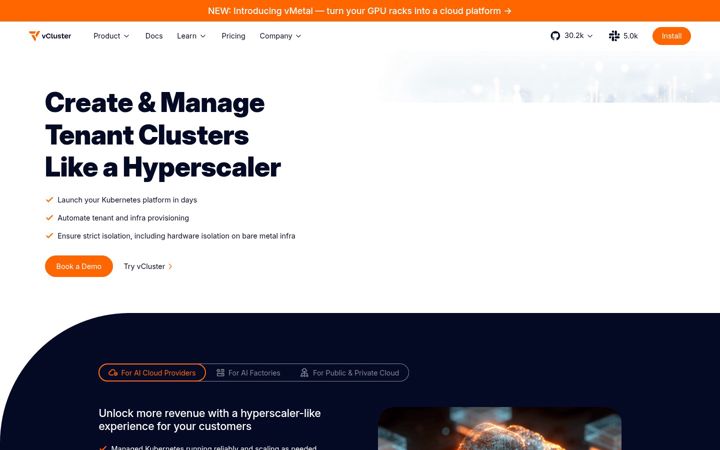720x450 pixels.
Task: Click the Book a Demo button
Action: pos(79,266)
